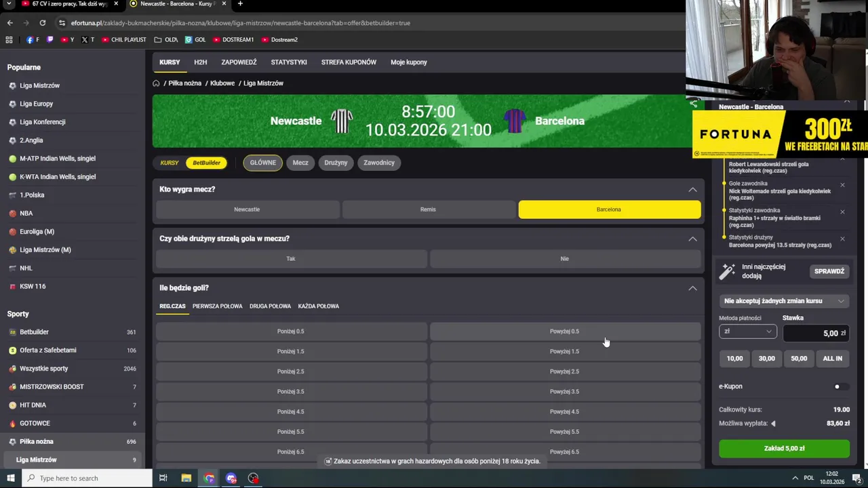Select the NHL icon in the sidebar
Image resolution: width=868 pixels, height=488 pixels.
[x=13, y=268]
